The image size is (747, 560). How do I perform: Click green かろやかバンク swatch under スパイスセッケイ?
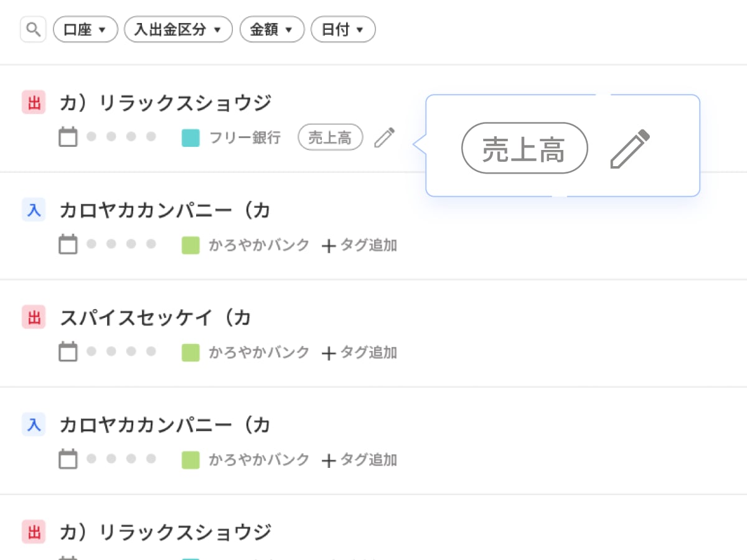click(x=190, y=352)
